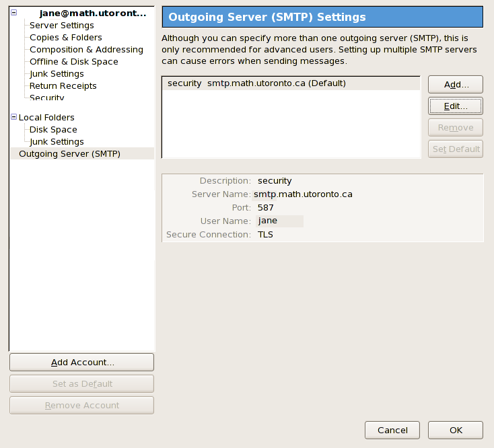The image size is (494, 448).
Task: Collapse the jane@math.utoronto account tree
Action: pyautogui.click(x=14, y=13)
